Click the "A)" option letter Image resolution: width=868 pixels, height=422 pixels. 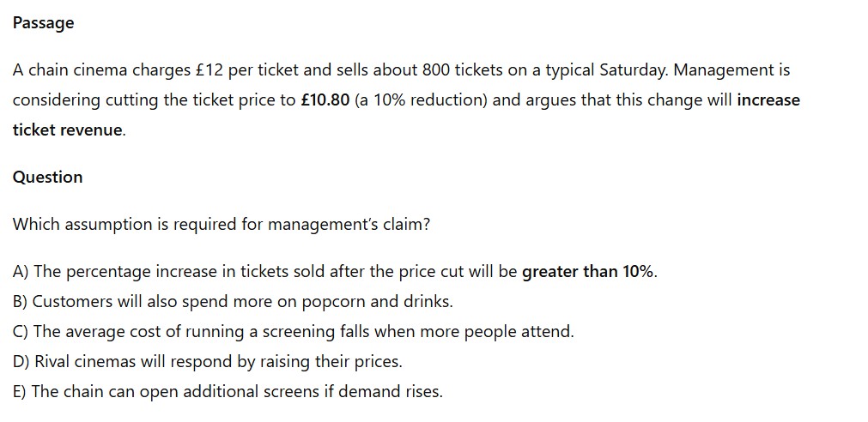(21, 272)
